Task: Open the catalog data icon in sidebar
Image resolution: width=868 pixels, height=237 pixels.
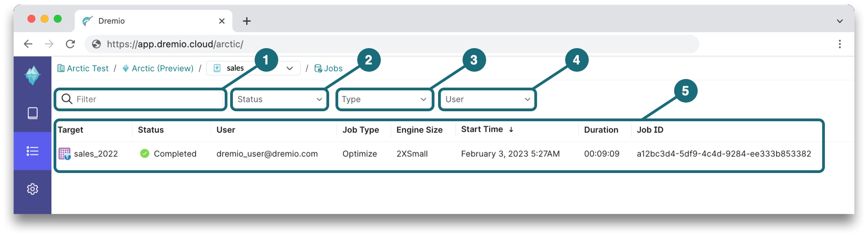Action: 33,113
